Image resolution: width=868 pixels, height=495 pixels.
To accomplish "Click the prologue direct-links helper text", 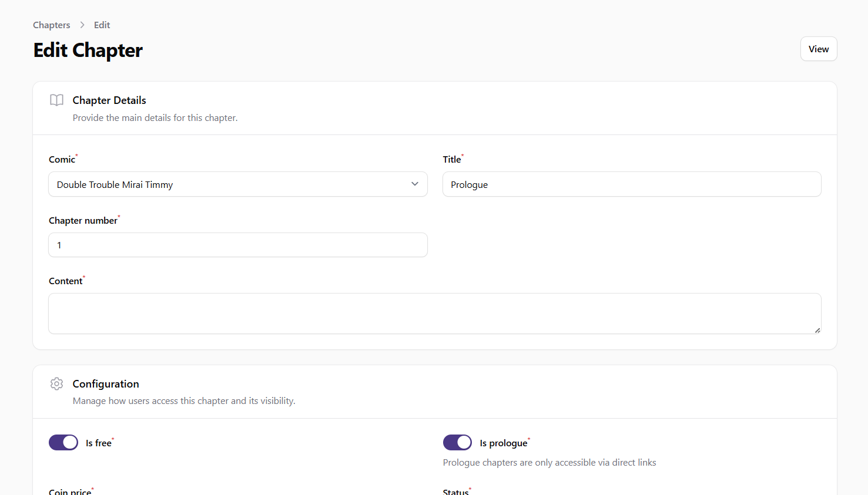I will click(x=549, y=463).
